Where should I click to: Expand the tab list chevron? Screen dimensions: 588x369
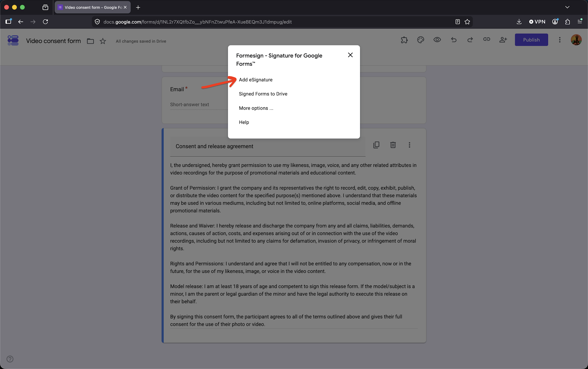[x=567, y=7]
